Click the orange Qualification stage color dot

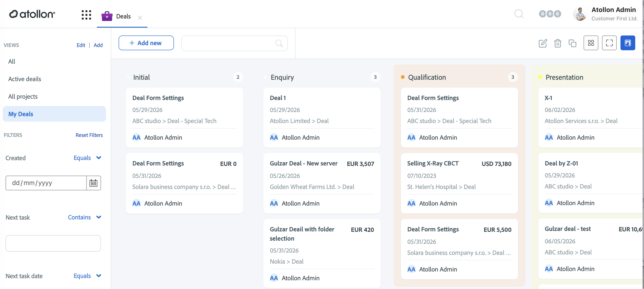[402, 77]
